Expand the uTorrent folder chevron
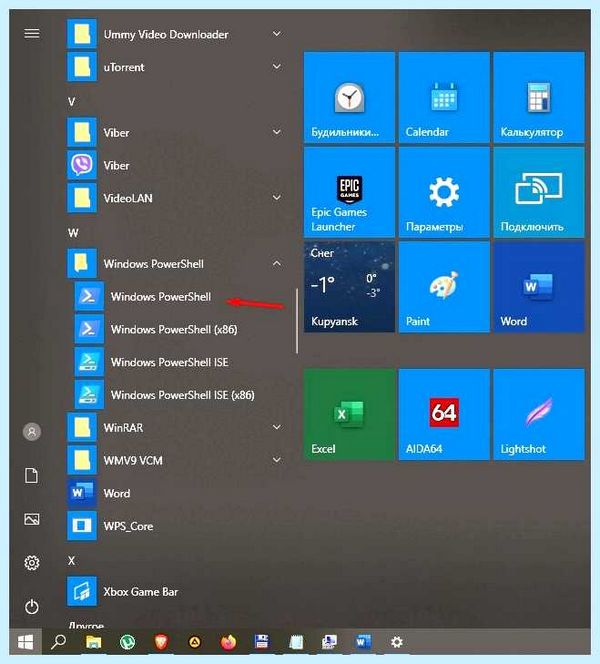The height and width of the screenshot is (664, 600). coord(277,66)
